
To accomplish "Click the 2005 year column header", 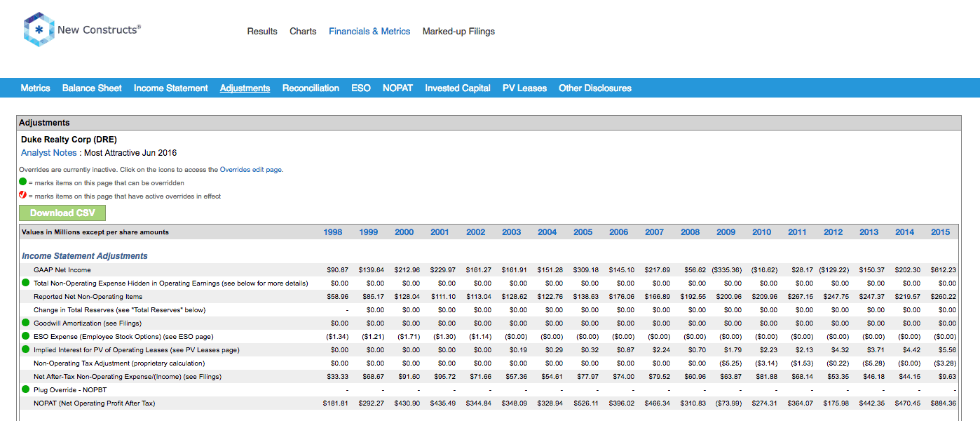I will [583, 232].
